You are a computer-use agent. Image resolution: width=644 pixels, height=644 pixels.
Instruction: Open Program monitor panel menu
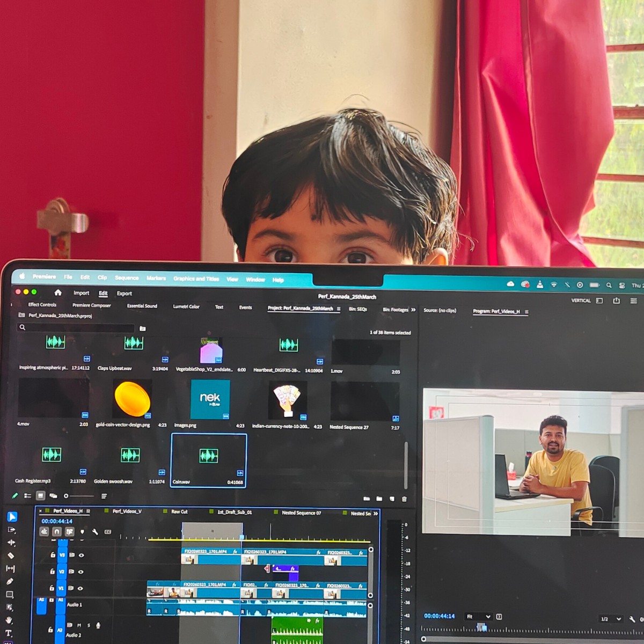[x=526, y=312]
